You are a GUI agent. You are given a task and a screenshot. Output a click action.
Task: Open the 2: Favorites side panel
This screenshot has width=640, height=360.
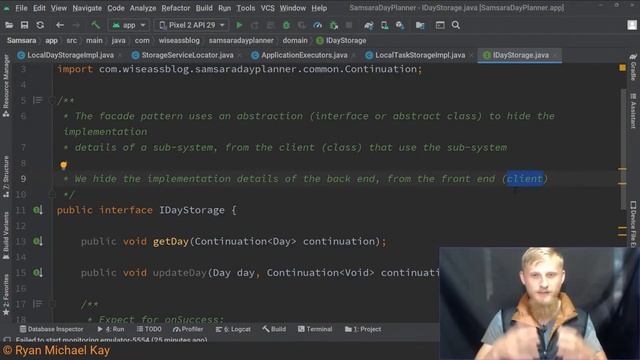[6, 295]
